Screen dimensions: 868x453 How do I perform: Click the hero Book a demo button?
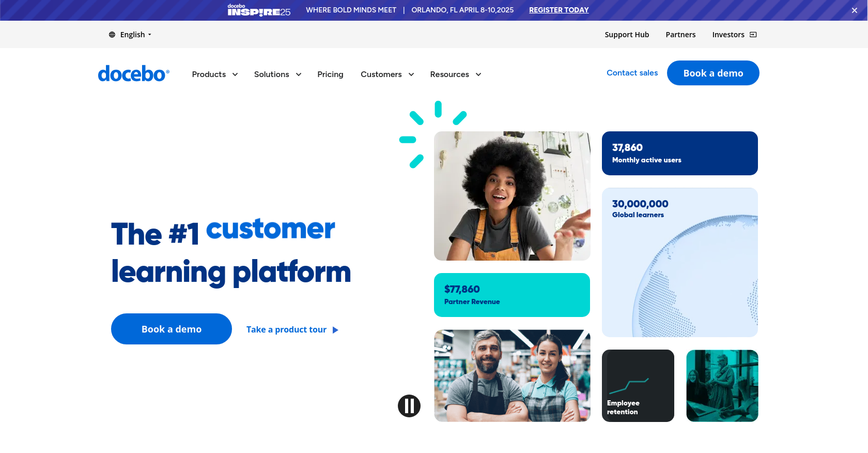[172, 329]
